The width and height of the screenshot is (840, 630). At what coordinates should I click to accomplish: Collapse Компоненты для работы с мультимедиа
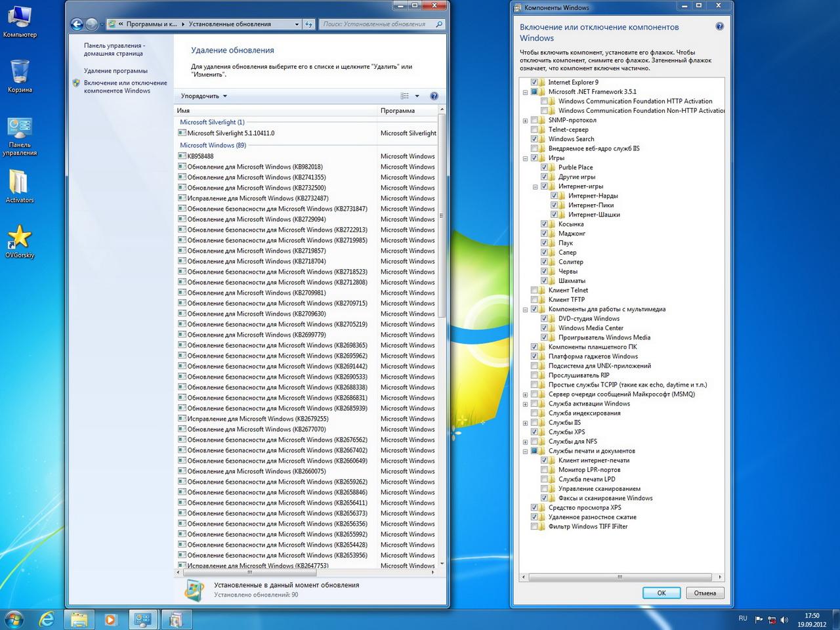coord(525,310)
